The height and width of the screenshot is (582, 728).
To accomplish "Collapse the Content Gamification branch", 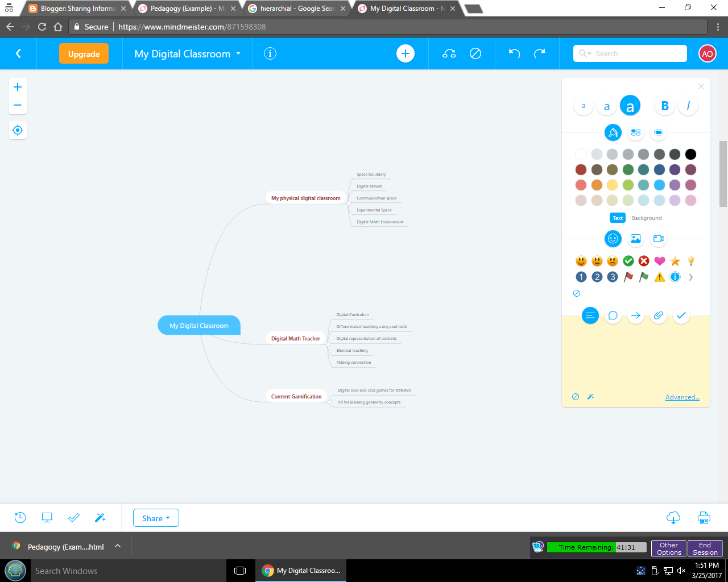I will click(330, 402).
